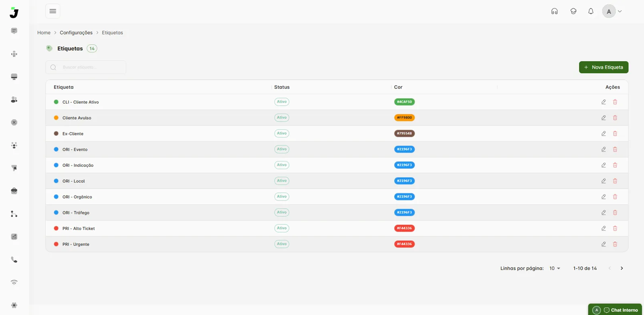Edit the ORI - Indicação label
Viewport: 644px width, 315px height.
(x=604, y=165)
